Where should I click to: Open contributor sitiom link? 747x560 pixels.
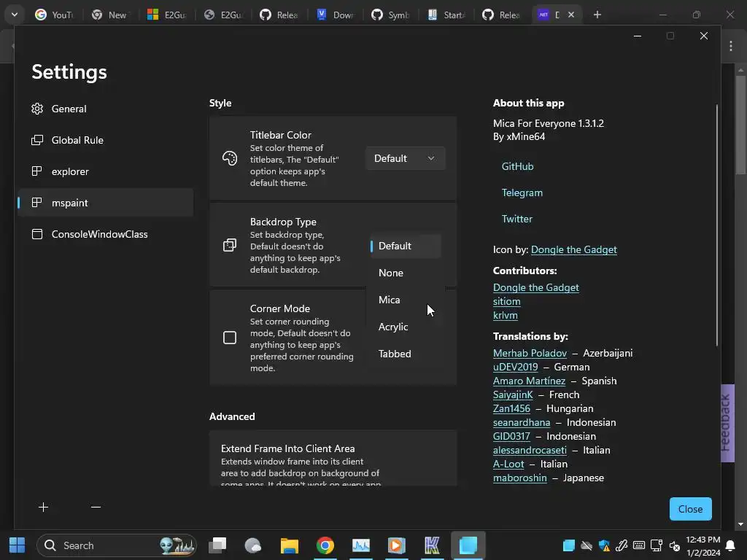pos(506,301)
